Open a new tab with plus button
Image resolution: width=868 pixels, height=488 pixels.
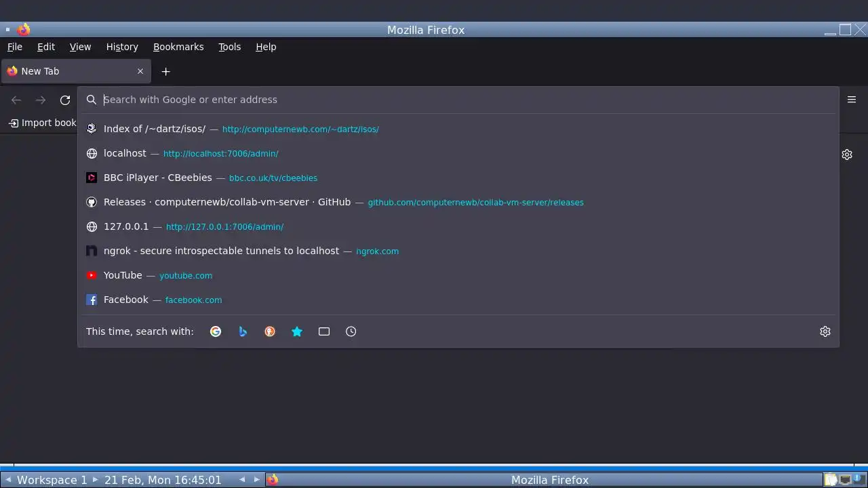point(165,71)
